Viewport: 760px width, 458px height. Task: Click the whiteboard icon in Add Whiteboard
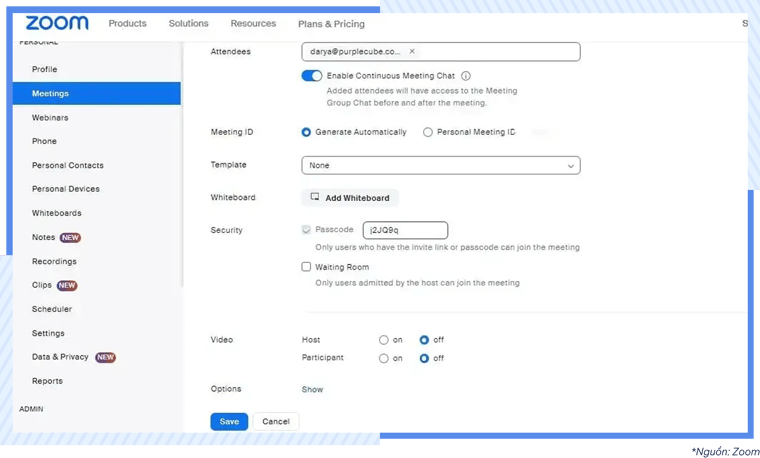(x=315, y=196)
